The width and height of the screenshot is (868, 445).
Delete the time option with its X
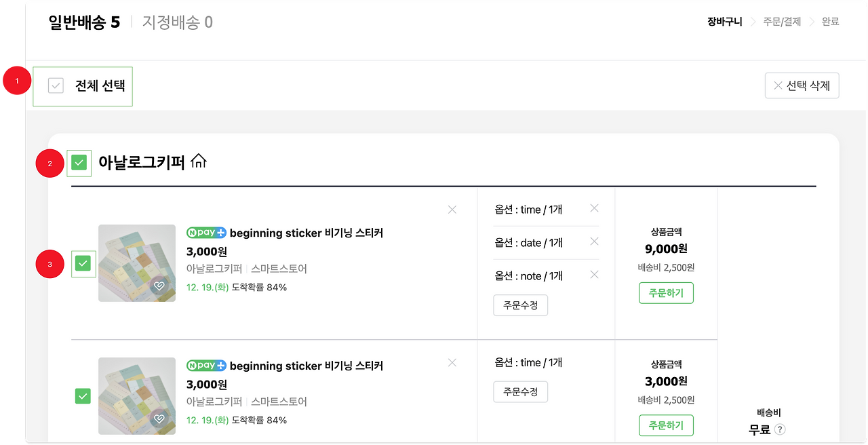(595, 208)
